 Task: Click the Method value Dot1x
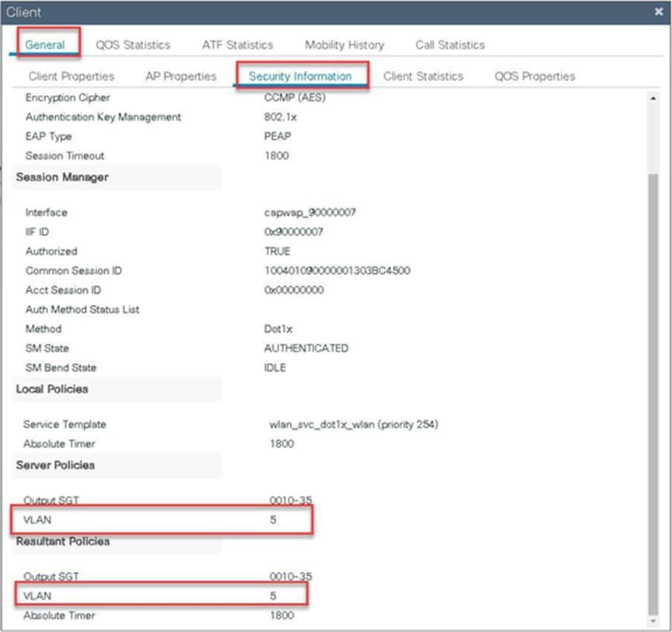(x=278, y=329)
